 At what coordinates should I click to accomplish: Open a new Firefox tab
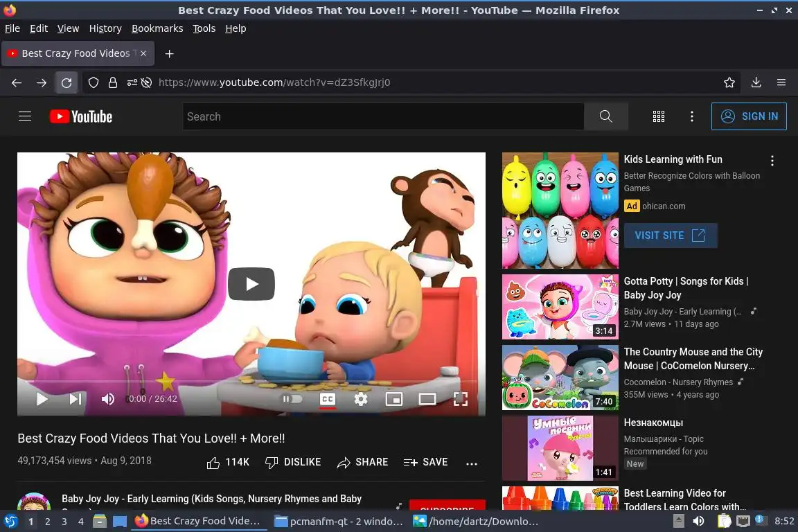[170, 53]
